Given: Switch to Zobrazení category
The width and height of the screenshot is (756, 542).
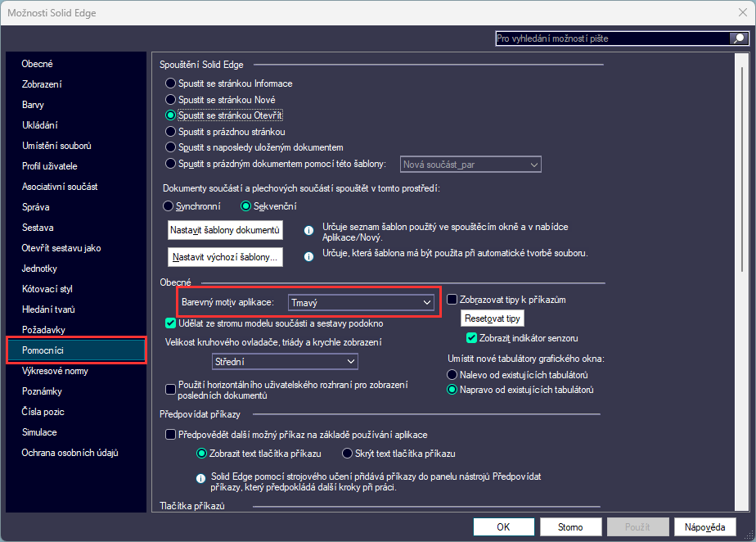Looking at the screenshot, I should pos(42,84).
